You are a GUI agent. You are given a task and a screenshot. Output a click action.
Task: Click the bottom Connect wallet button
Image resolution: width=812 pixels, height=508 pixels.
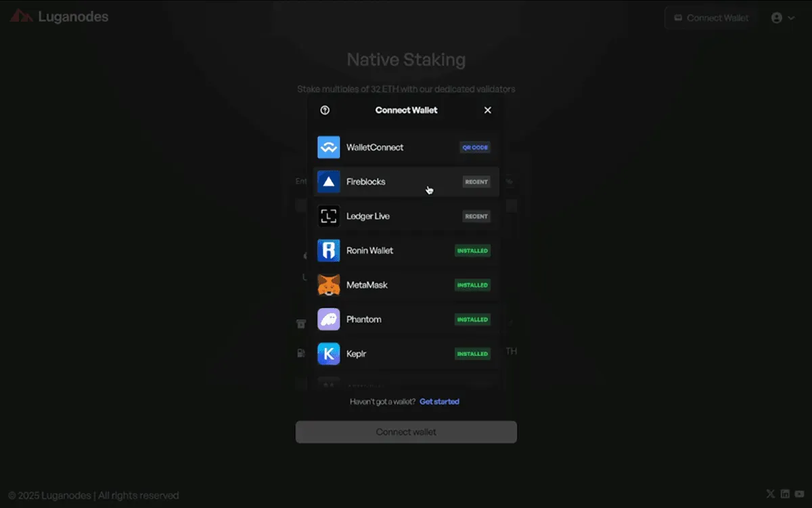point(406,432)
